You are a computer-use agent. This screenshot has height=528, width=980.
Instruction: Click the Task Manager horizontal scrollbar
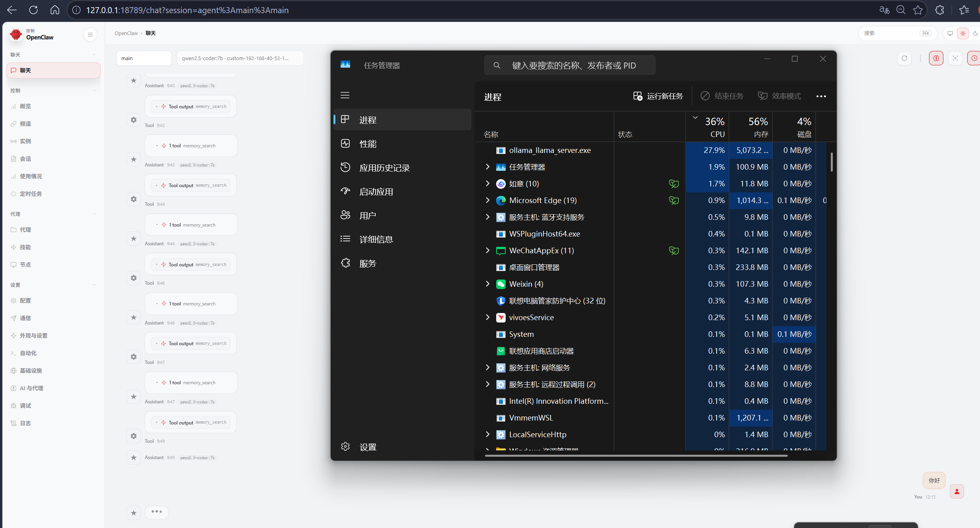(636, 456)
